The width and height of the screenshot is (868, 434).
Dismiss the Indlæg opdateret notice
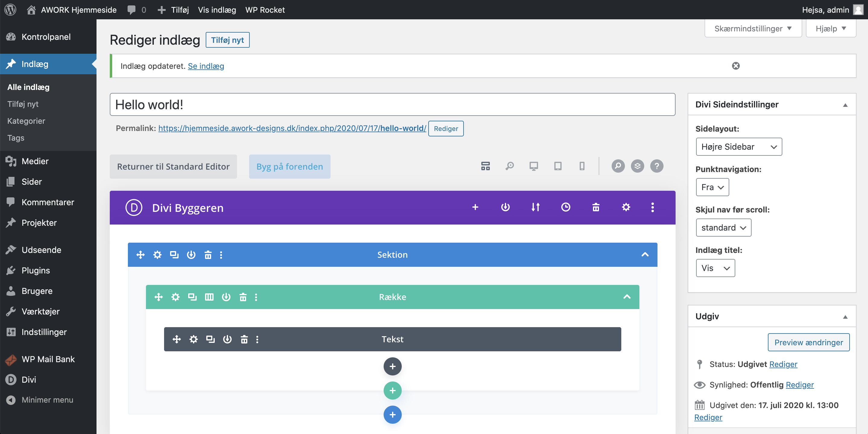[x=736, y=66]
